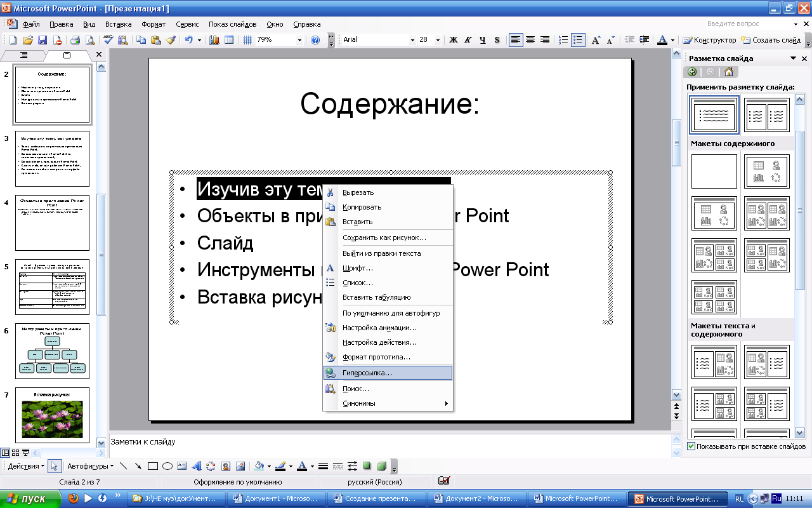
Task: Insert a diagram or organization chart
Action: tap(211, 466)
